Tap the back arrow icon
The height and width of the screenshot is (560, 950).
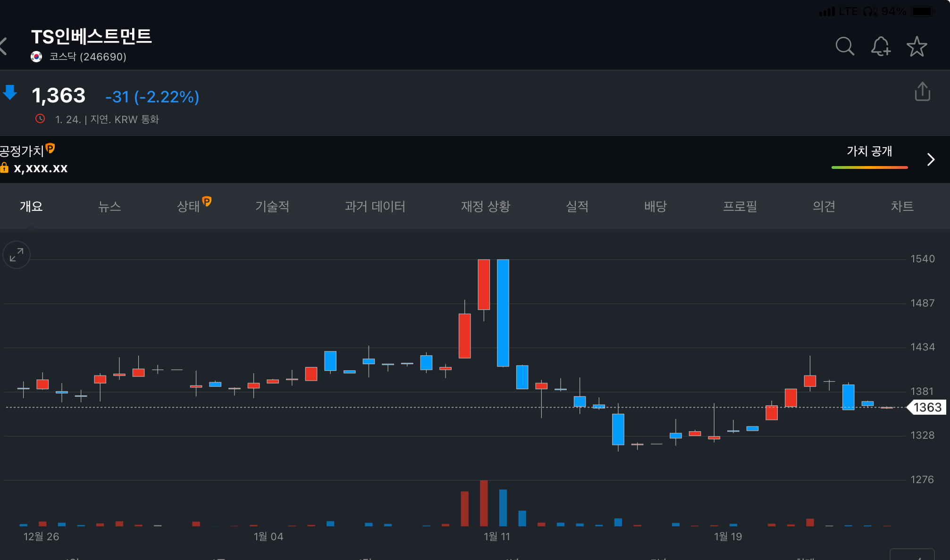[4, 46]
